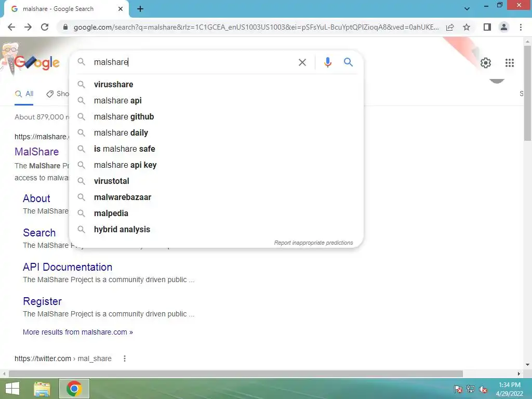Open the Register sitelink
Viewport: 532px width, 399px height.
[43, 301]
